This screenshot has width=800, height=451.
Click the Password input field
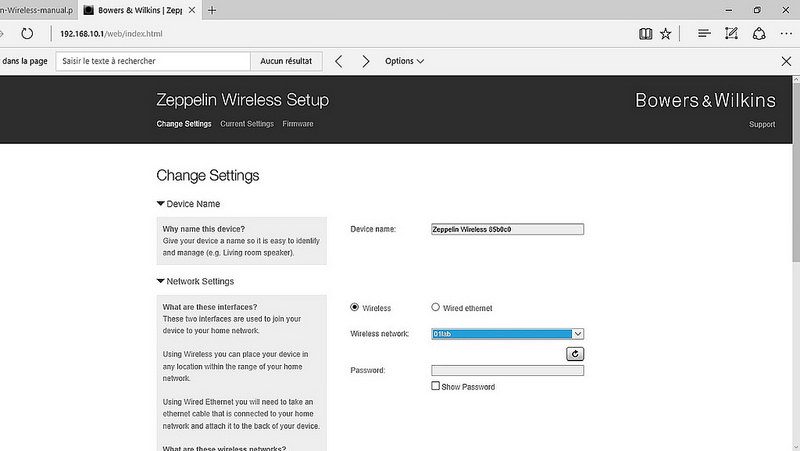click(x=507, y=370)
